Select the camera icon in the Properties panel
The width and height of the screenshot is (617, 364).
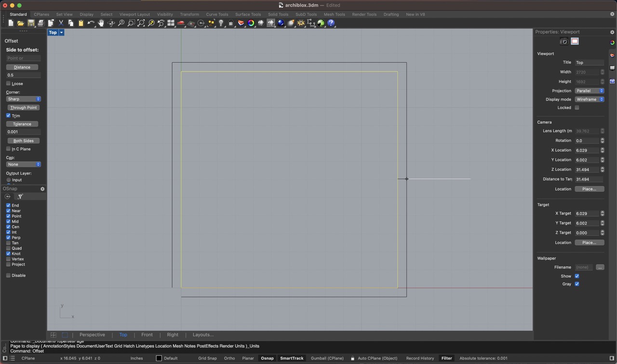(x=563, y=41)
